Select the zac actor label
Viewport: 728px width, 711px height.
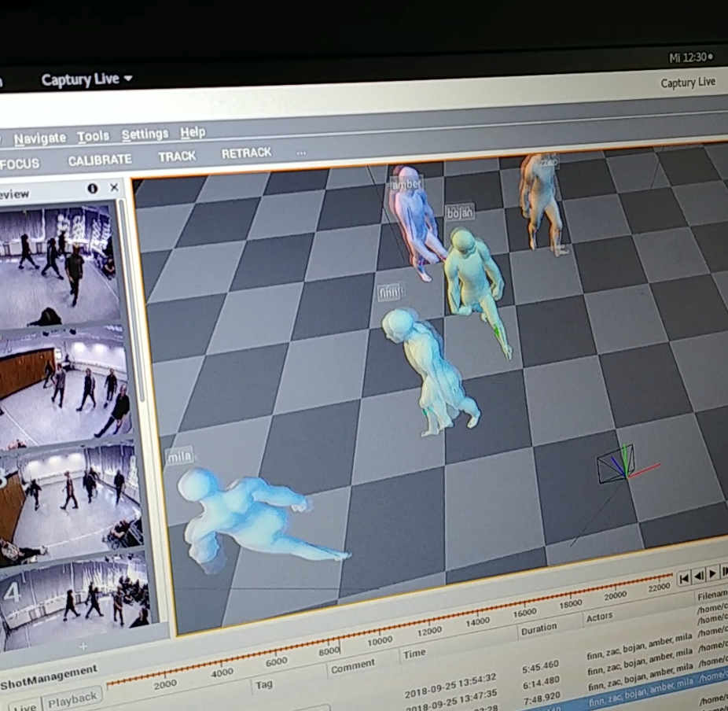[548, 163]
